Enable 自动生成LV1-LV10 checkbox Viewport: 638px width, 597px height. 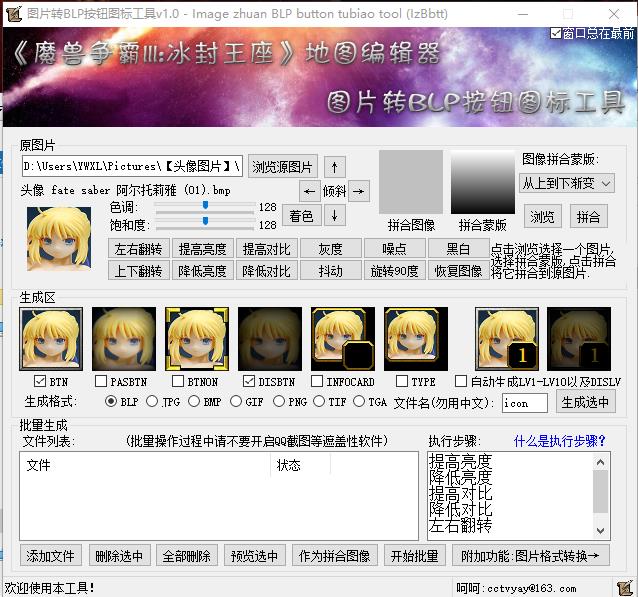pyautogui.click(x=461, y=381)
